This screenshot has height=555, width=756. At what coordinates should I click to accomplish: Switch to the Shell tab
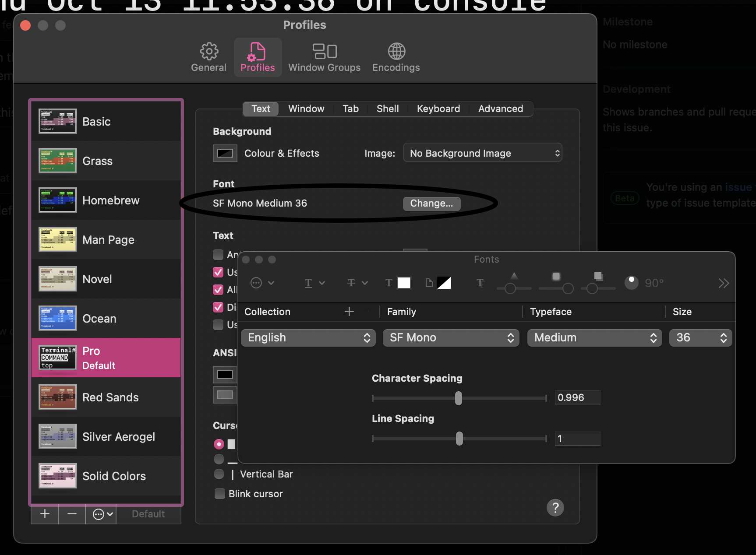pos(387,109)
